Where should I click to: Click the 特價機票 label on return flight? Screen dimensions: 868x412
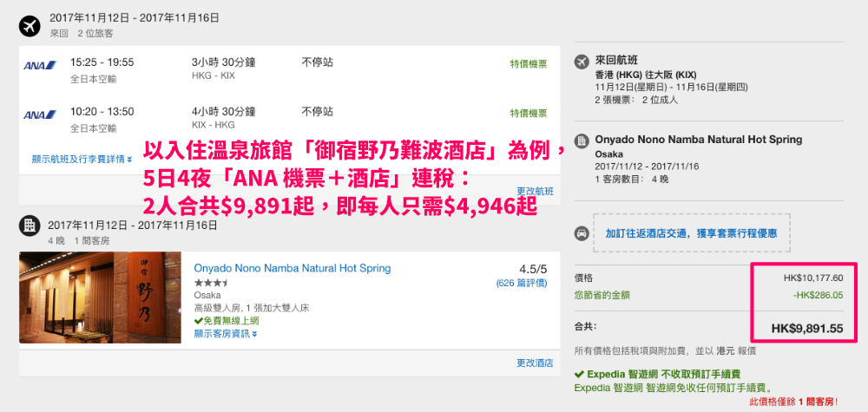(x=528, y=114)
